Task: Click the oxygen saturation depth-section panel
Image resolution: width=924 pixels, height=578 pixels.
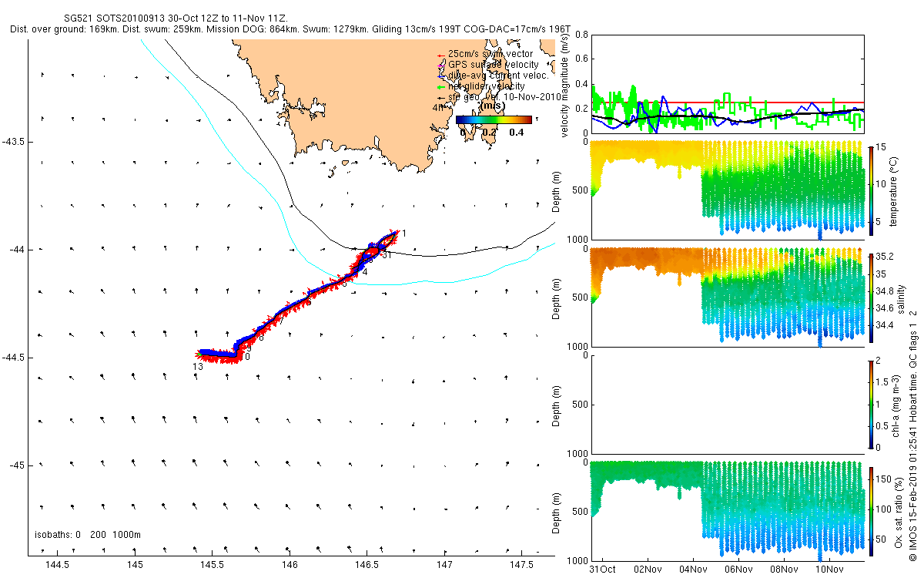Action: pyautogui.click(x=727, y=510)
